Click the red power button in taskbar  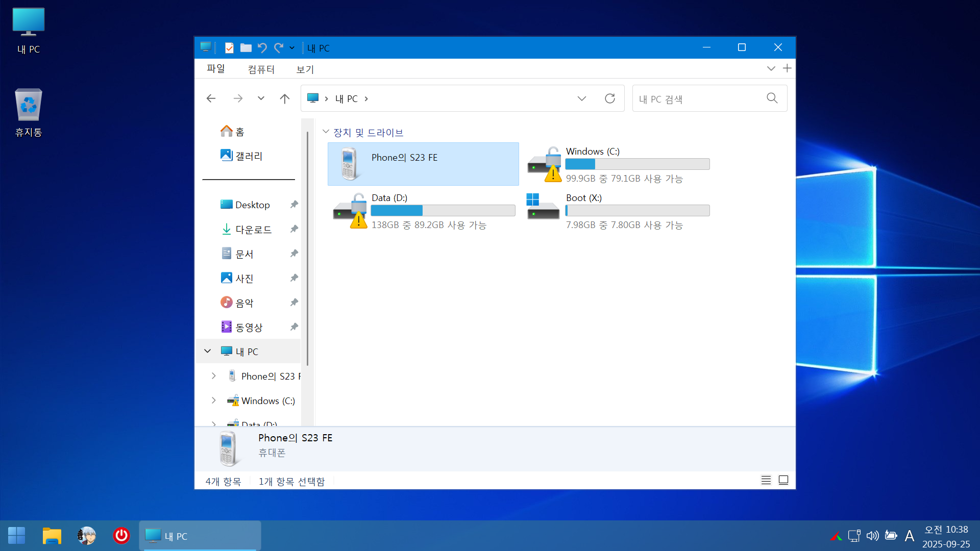pos(121,536)
